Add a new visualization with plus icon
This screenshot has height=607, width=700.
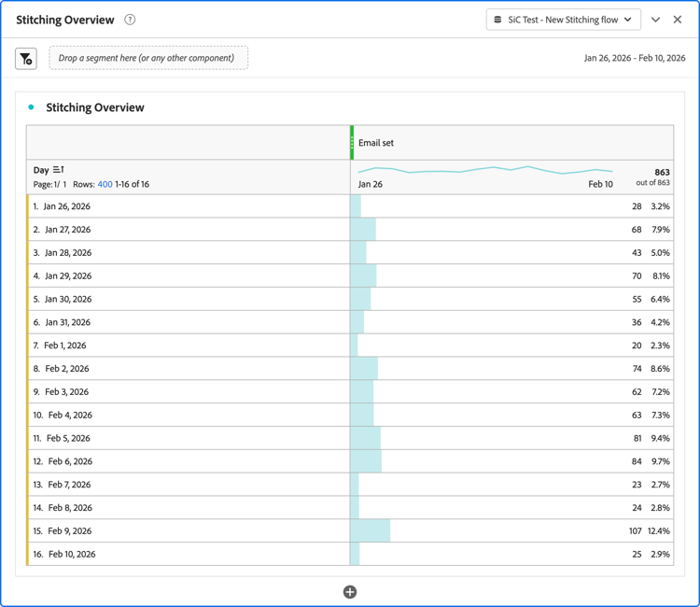350,591
